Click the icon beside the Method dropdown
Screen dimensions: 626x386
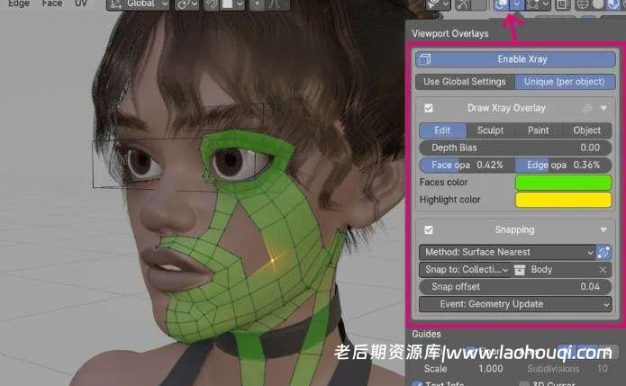point(604,252)
